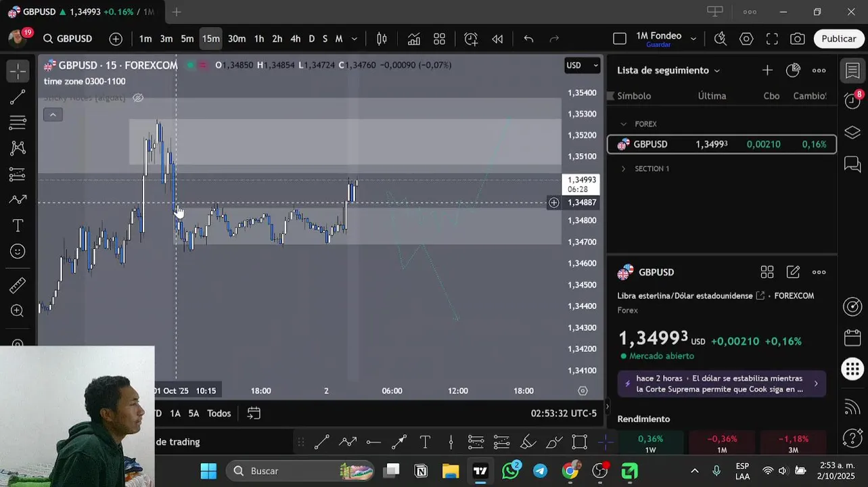Screen dimensions: 868x487
Task: Expand the SECTION 1 watchlist group
Action: tap(623, 168)
